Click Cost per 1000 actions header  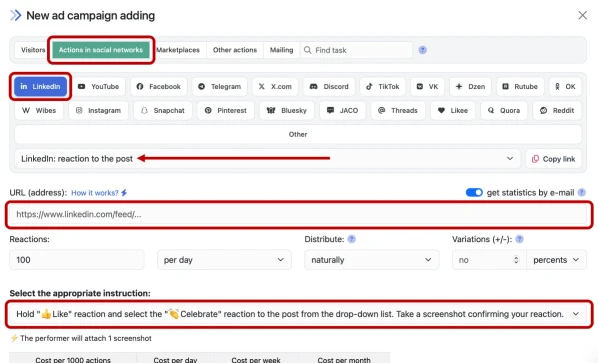point(73,360)
